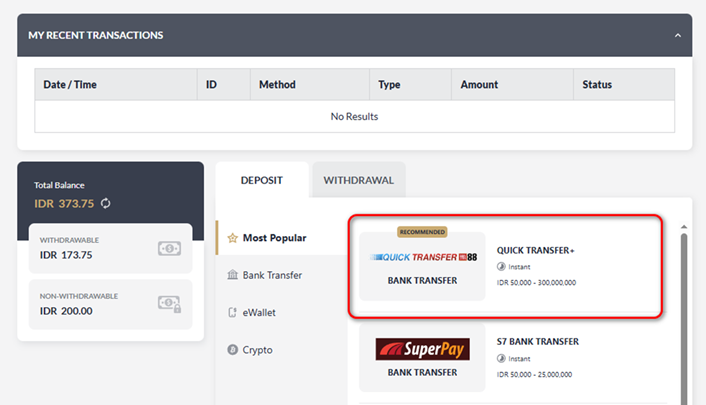This screenshot has width=706, height=405.
Task: Select the Most Popular payment category
Action: pos(273,238)
